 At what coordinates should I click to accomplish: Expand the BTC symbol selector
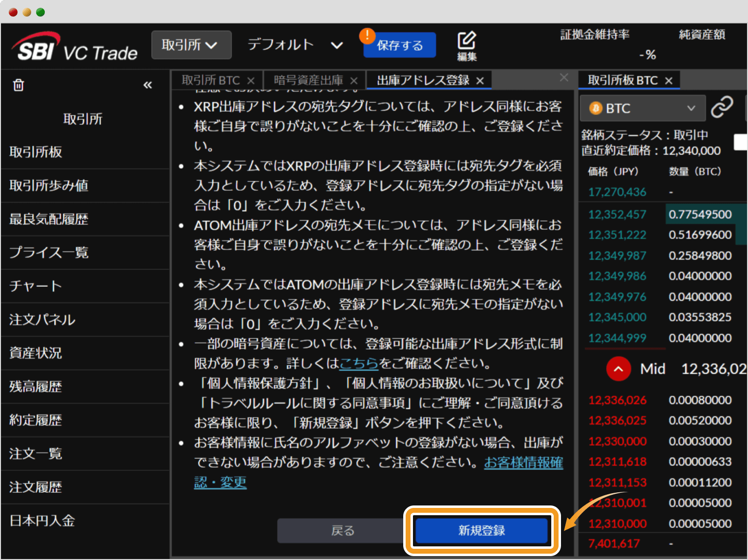point(643,108)
